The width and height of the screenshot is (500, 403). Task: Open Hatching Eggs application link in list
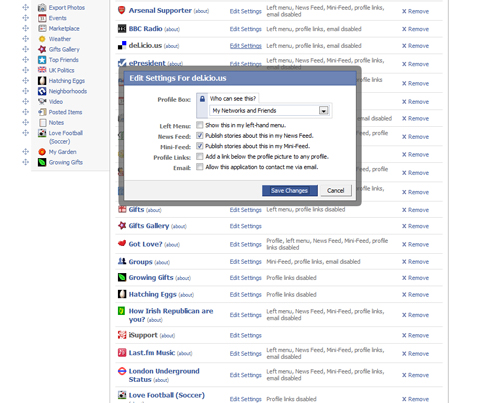(x=152, y=294)
